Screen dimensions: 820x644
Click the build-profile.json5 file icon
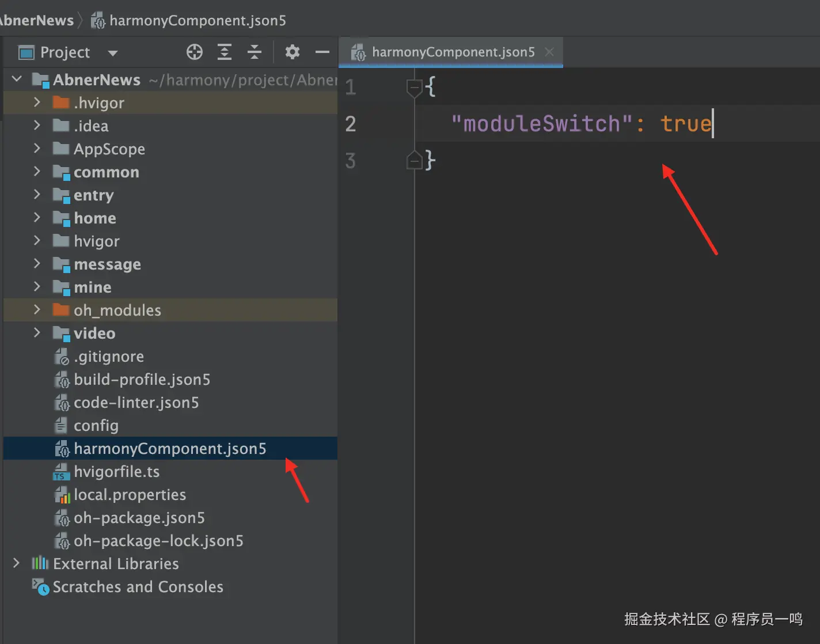62,380
